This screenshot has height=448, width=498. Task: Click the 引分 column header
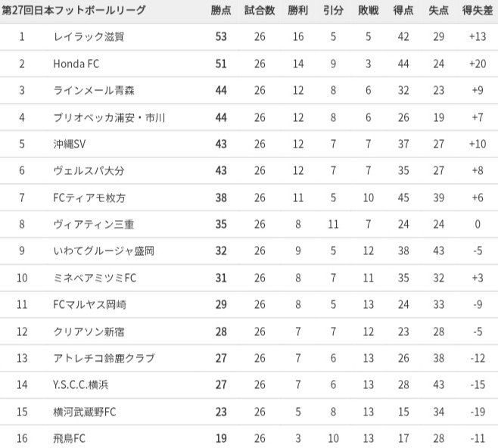click(332, 11)
